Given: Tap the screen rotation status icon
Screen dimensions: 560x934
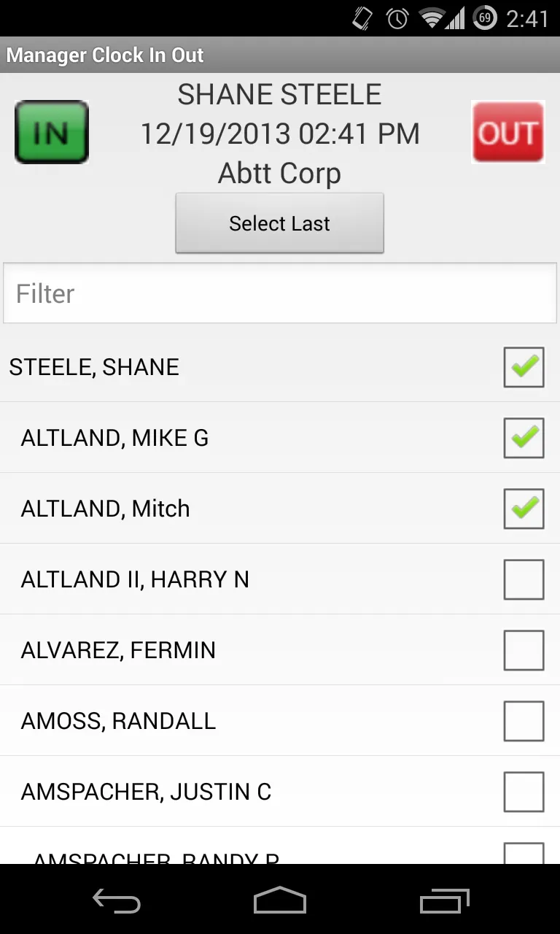Looking at the screenshot, I should pyautogui.click(x=362, y=18).
